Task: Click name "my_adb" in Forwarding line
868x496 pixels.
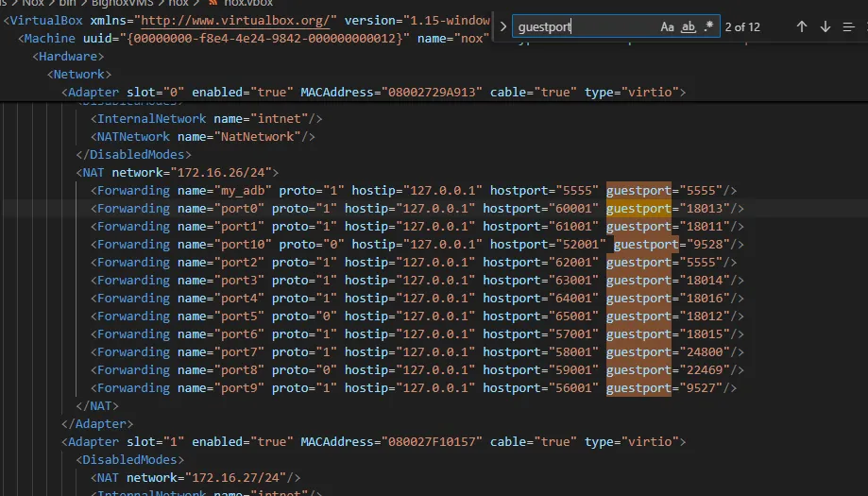Action: [x=243, y=191]
